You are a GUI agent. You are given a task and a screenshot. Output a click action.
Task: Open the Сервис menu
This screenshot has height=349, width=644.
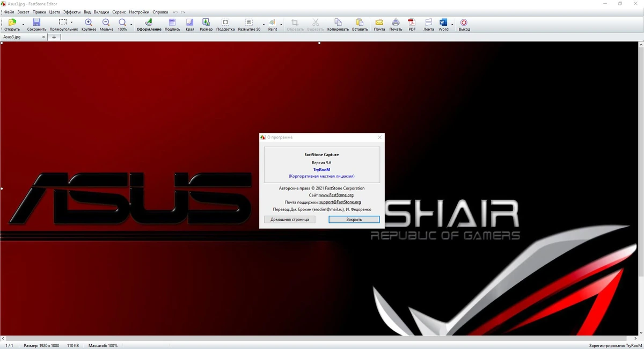point(119,12)
